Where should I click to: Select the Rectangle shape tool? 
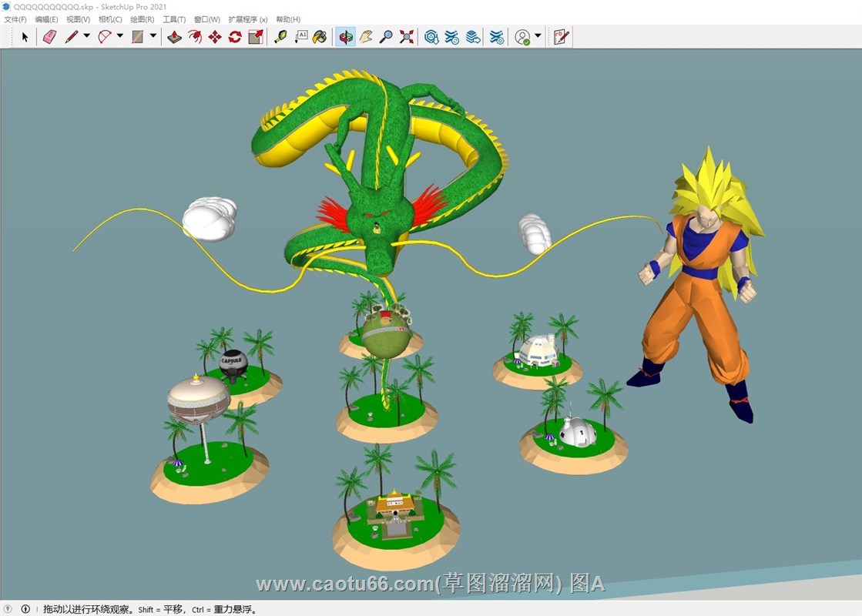(137, 38)
